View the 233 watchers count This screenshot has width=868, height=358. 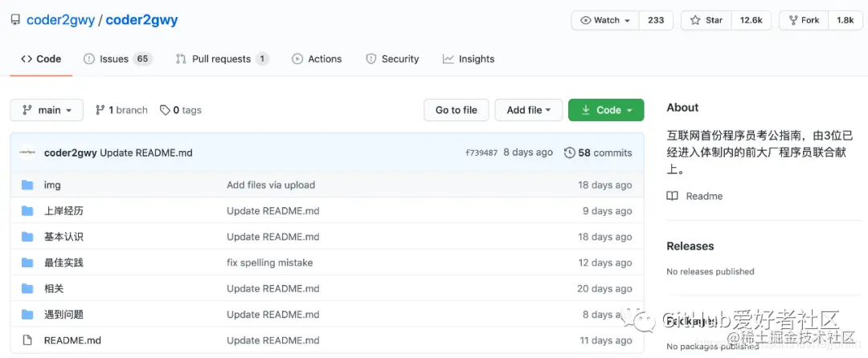pos(656,20)
